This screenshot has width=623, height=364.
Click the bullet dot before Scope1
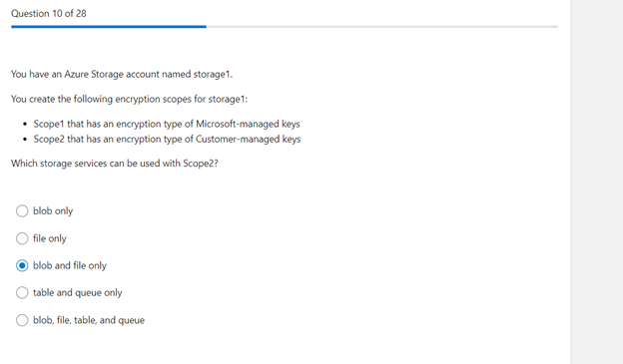click(x=25, y=125)
